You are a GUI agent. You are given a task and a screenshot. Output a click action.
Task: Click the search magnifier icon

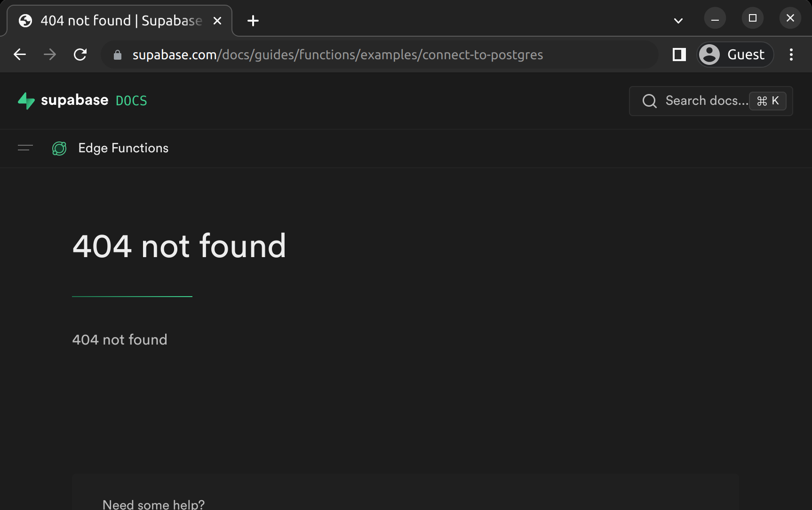(x=650, y=101)
